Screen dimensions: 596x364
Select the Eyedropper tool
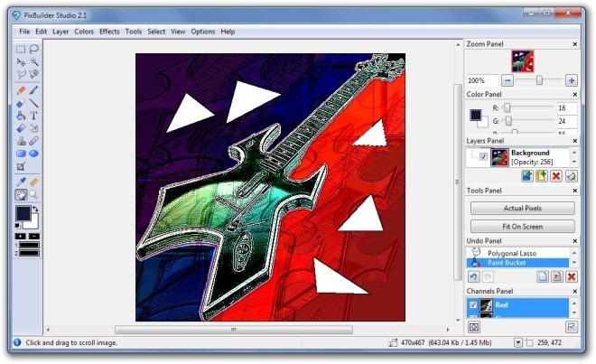pos(21,182)
